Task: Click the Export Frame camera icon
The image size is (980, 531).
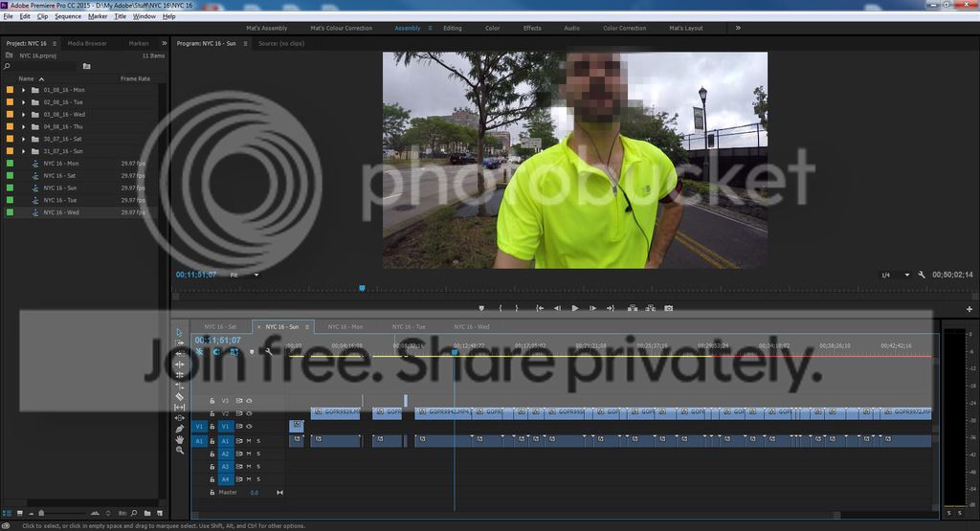Action: tap(668, 308)
